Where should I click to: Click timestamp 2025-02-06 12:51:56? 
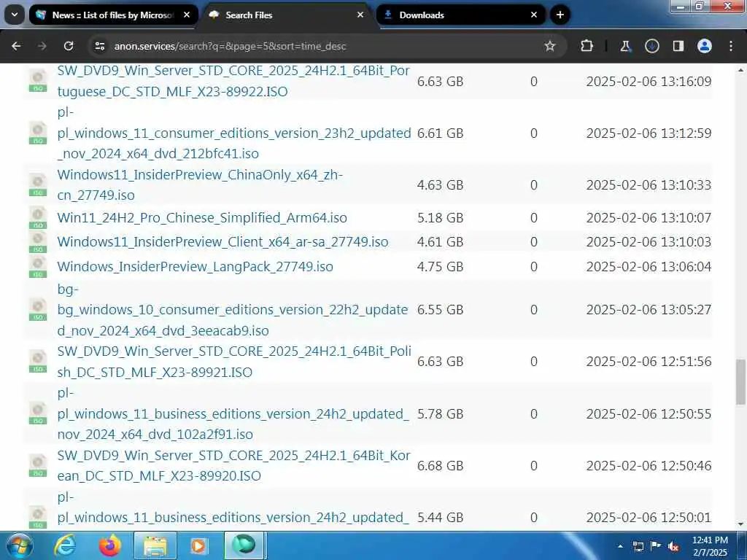coord(649,362)
